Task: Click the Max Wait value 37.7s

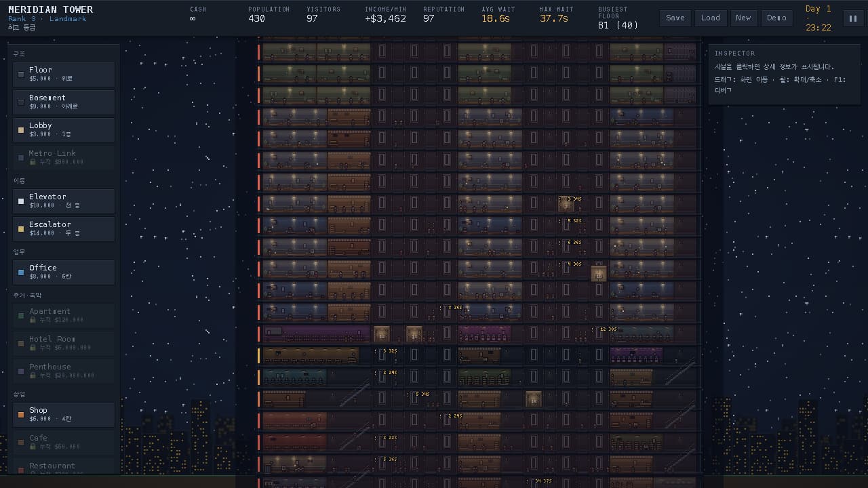Action: coord(554,18)
